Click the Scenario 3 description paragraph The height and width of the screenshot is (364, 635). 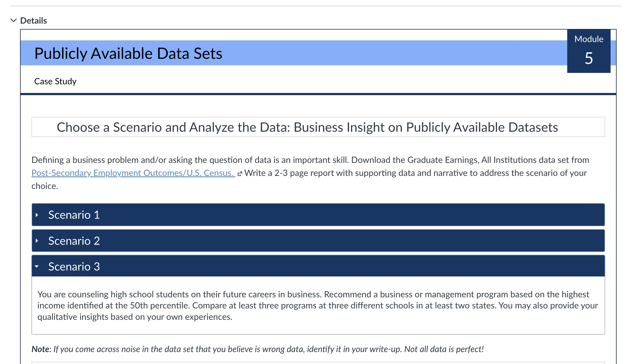(317, 305)
